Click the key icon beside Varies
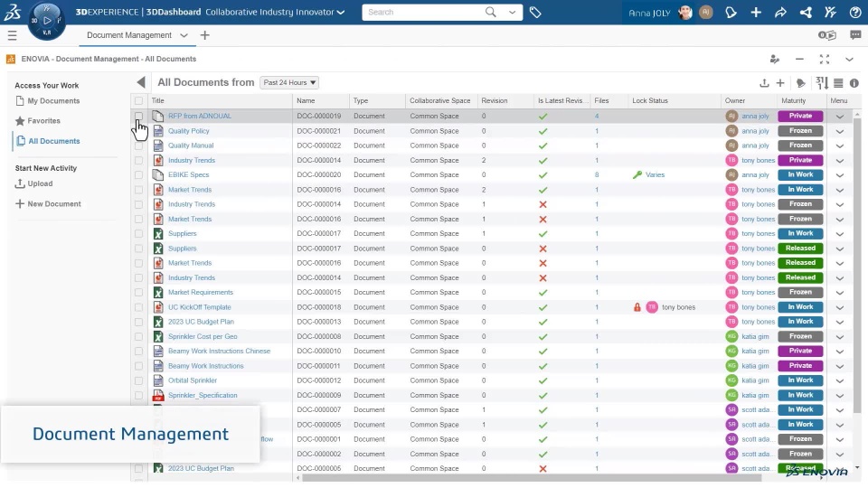The height and width of the screenshot is (488, 868). coord(637,174)
